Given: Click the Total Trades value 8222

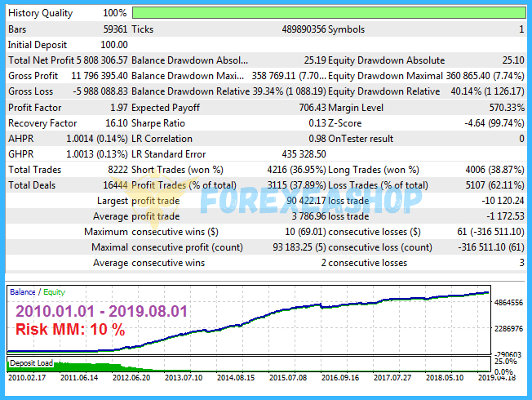Looking at the screenshot, I should pos(113,169).
